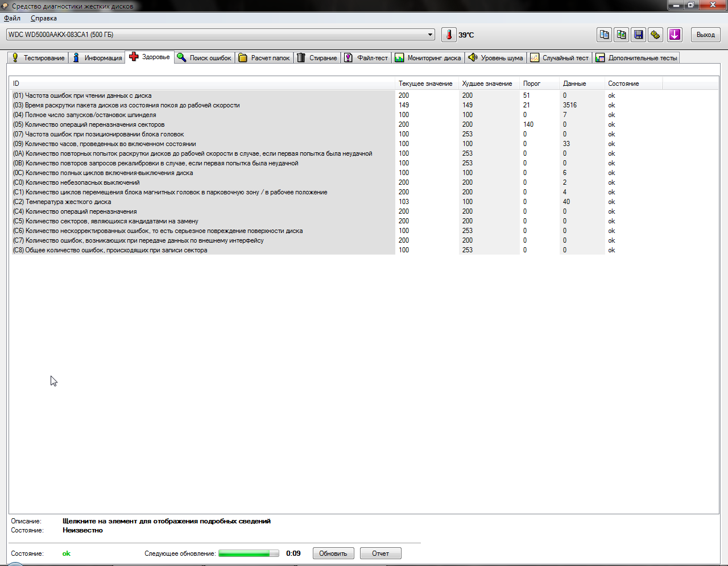Click the Порог column header
Image resolution: width=728 pixels, height=566 pixels.
click(540, 84)
